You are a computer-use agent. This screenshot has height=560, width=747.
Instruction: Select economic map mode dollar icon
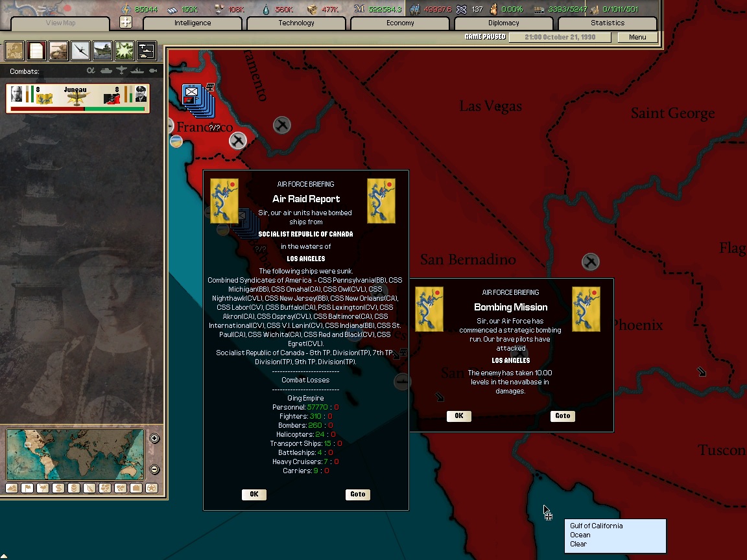(58, 488)
